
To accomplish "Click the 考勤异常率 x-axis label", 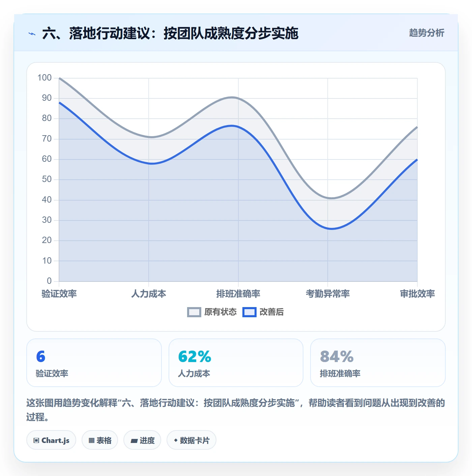I will point(328,294).
